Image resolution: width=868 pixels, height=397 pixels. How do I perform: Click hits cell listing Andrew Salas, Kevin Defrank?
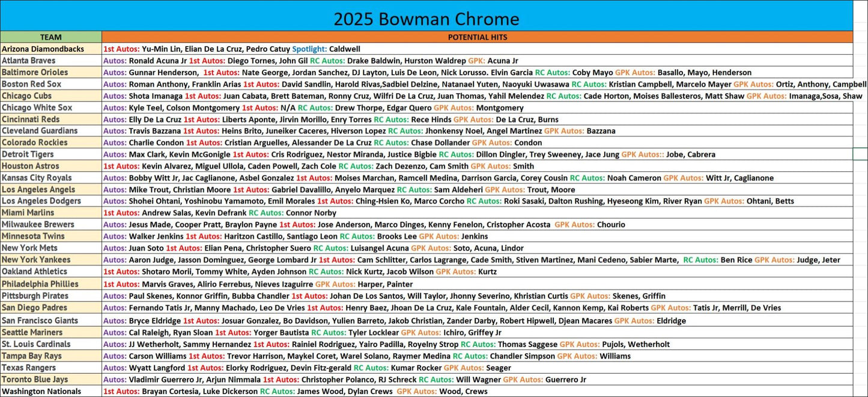tap(478, 213)
